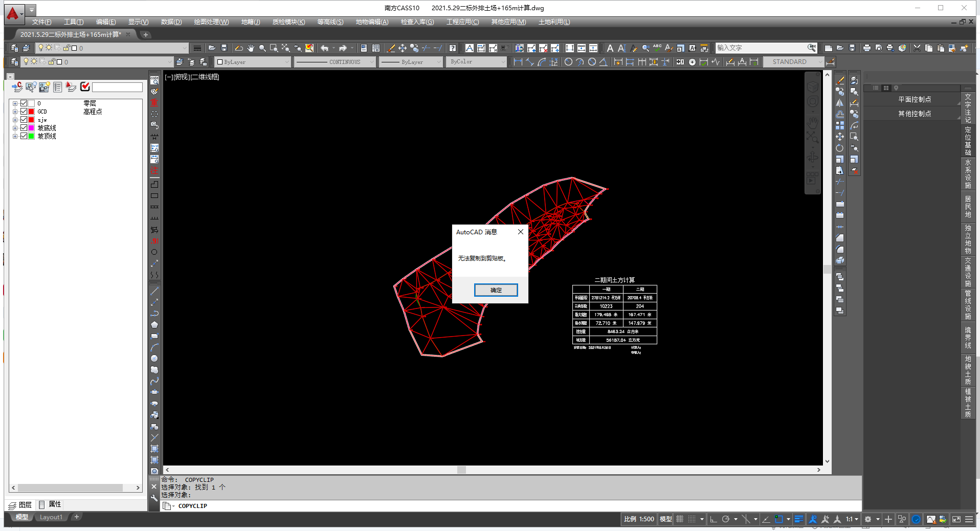The height and width of the screenshot is (531, 980).
Task: Click the Zoom realtime magnifier icon
Action: [x=262, y=48]
